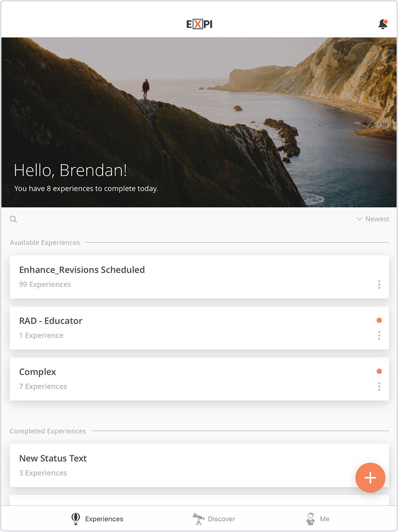This screenshot has height=532, width=398.
Task: Click the search magnifier icon
Action: pyautogui.click(x=14, y=219)
